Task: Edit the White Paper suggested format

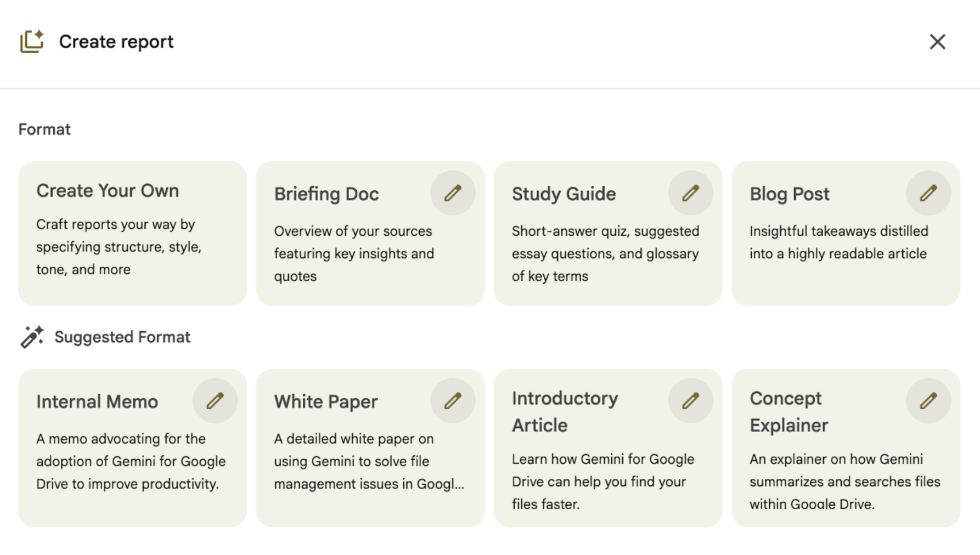Action: [x=453, y=401]
